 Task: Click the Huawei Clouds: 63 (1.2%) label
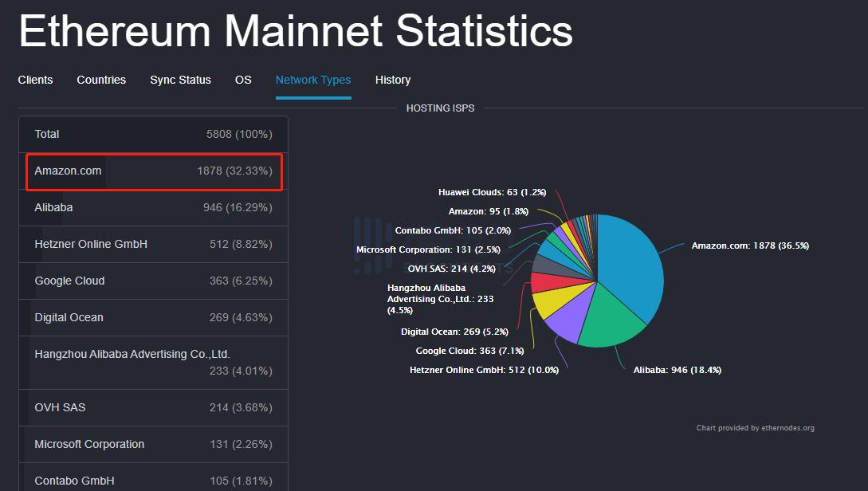492,192
